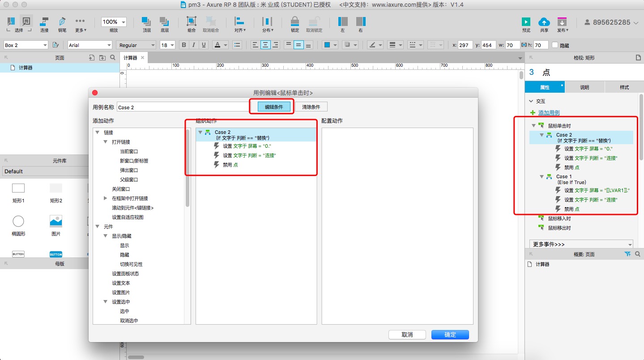Click the 清除条件 button
This screenshot has height=360, width=644.
coord(311,107)
